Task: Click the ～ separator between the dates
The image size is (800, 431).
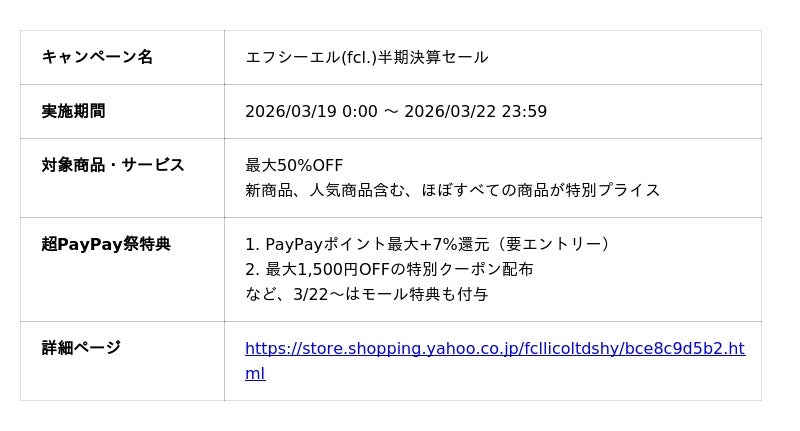Action: (391, 111)
